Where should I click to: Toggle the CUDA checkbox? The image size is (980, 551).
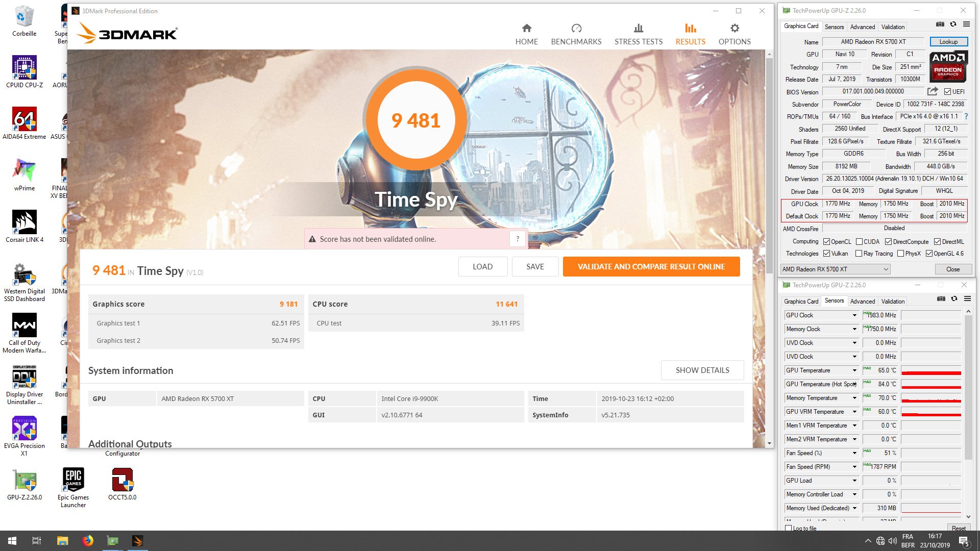(x=859, y=242)
